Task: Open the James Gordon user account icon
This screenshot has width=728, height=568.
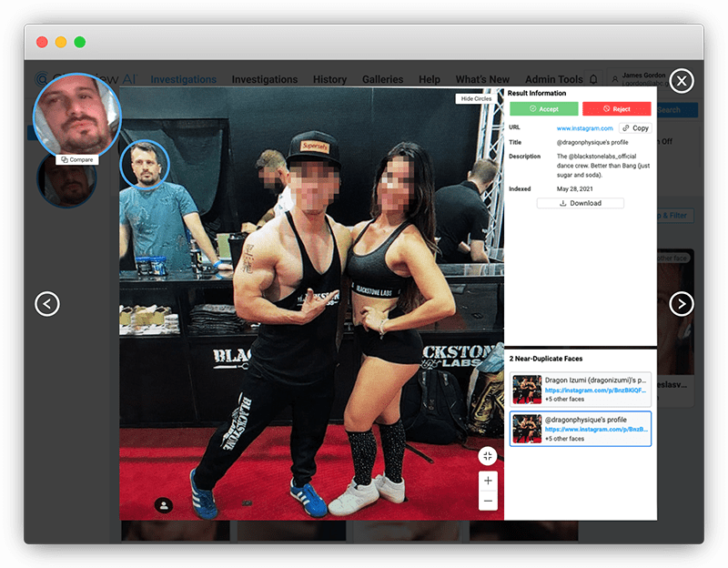Action: coord(615,79)
